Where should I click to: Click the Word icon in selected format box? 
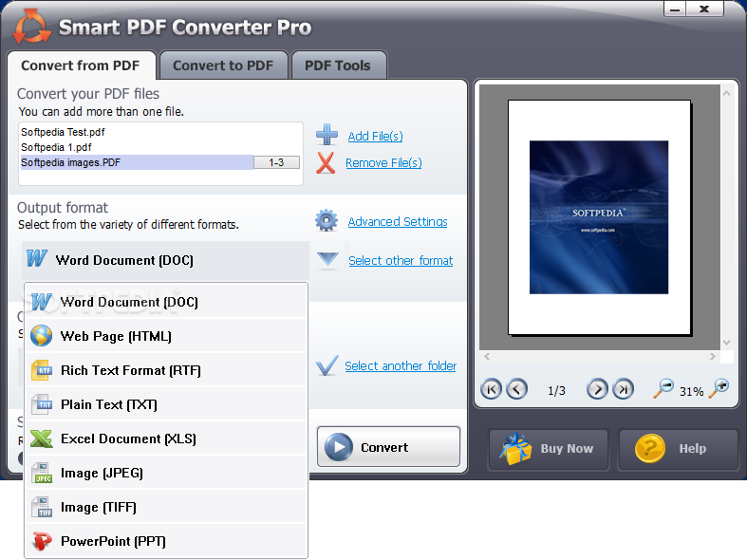(37, 258)
